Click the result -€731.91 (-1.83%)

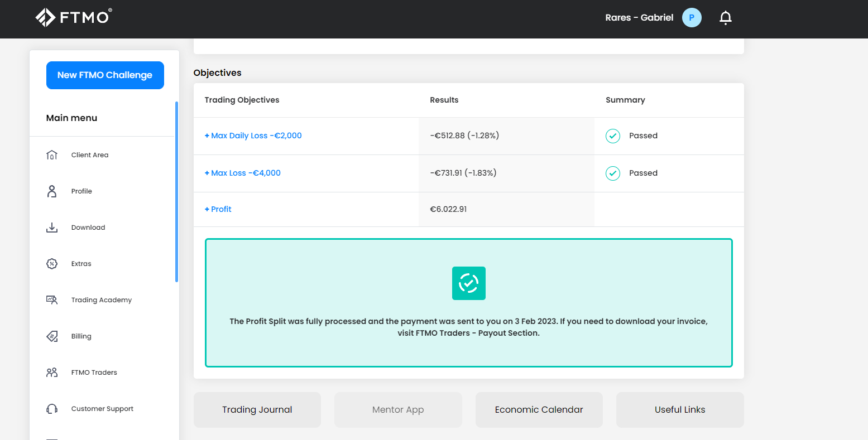[x=463, y=173]
